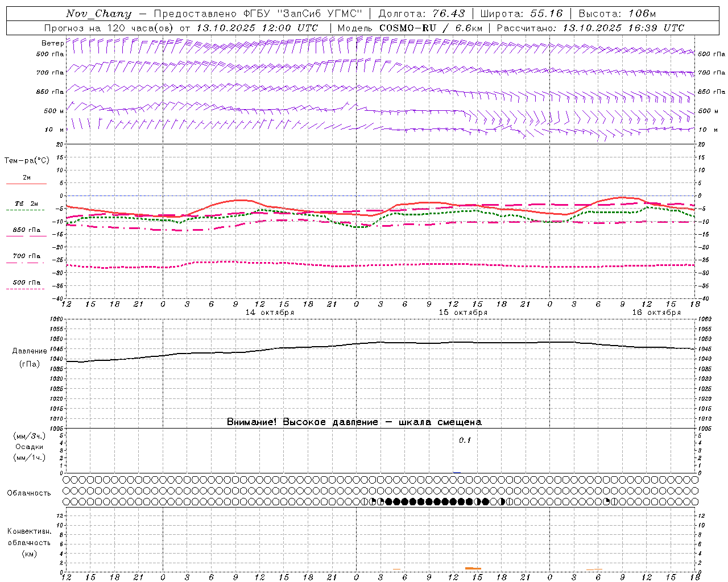728x582 pixels.
Task: Click the Долгота: 76.43 value
Action: tap(421, 14)
